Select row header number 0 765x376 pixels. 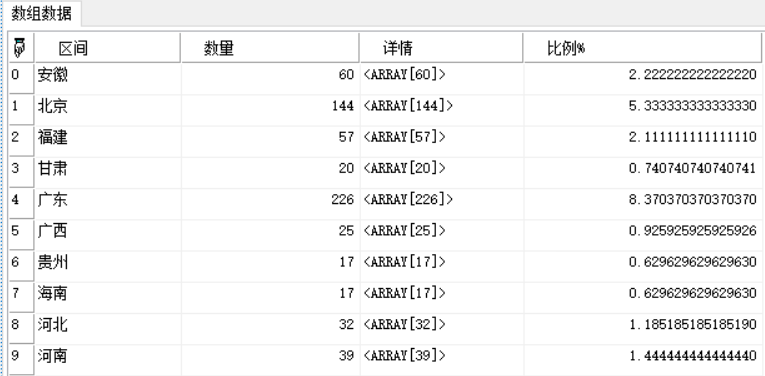[x=21, y=79]
